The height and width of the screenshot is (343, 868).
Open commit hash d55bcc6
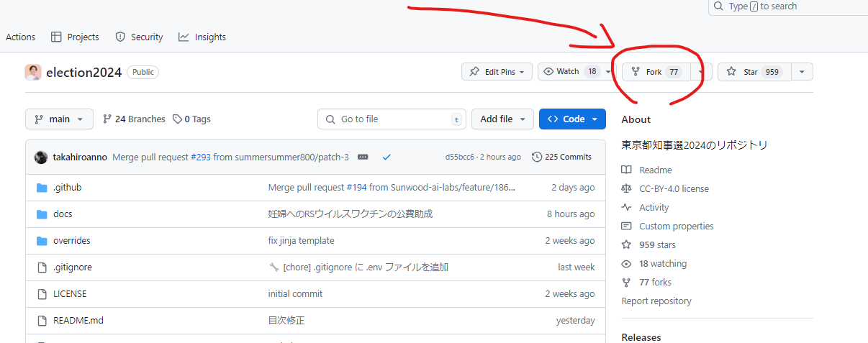coord(459,157)
